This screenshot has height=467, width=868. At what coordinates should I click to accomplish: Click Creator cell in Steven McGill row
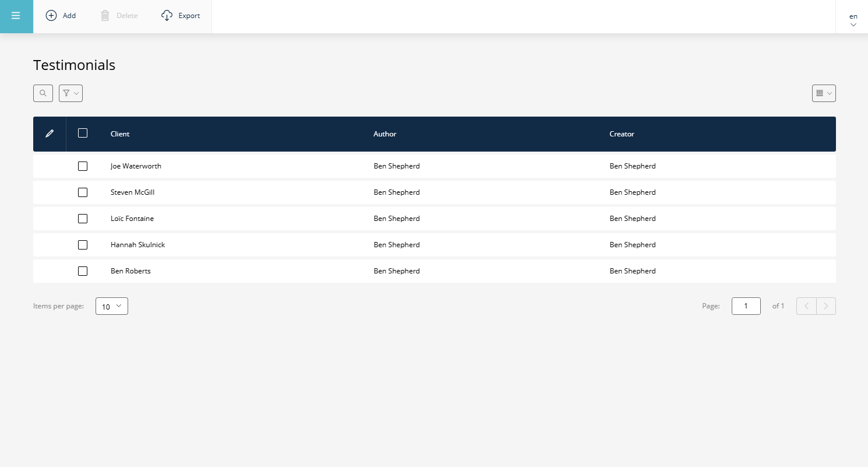633,192
